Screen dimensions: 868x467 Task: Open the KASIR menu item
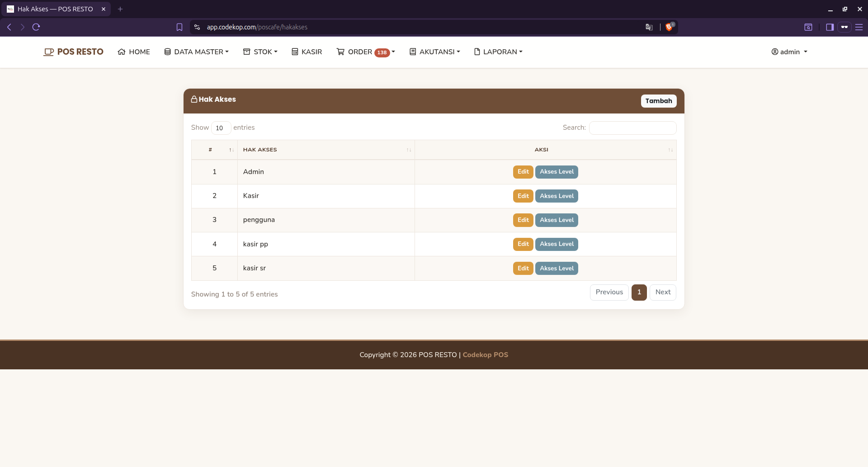tap(307, 52)
